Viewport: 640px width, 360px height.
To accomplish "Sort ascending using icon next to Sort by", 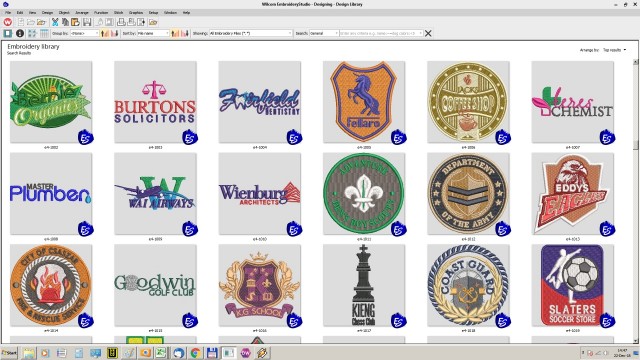I will point(175,33).
